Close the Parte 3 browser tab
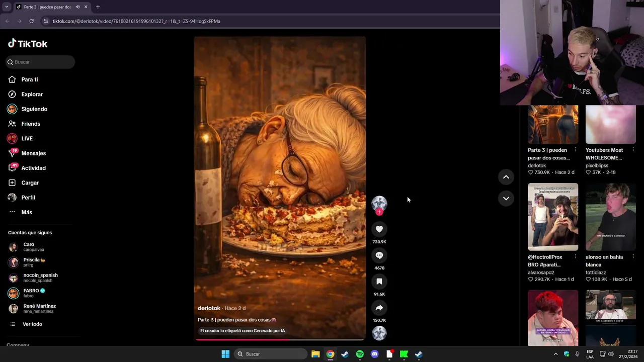The width and height of the screenshot is (644, 362). 86,7
